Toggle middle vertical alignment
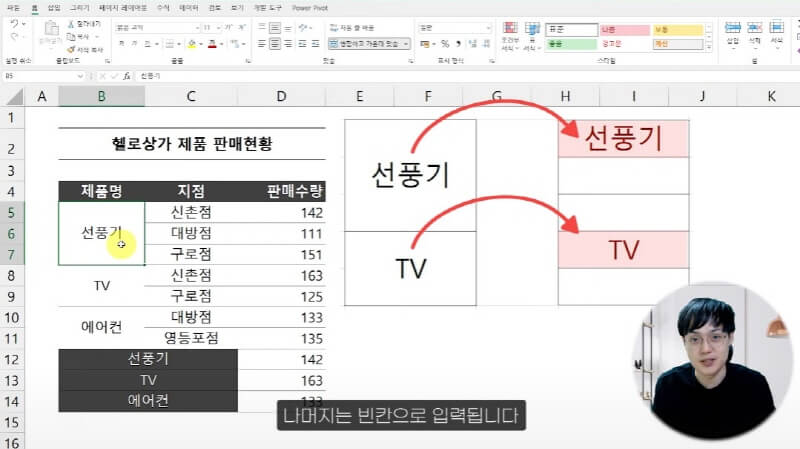 274,28
